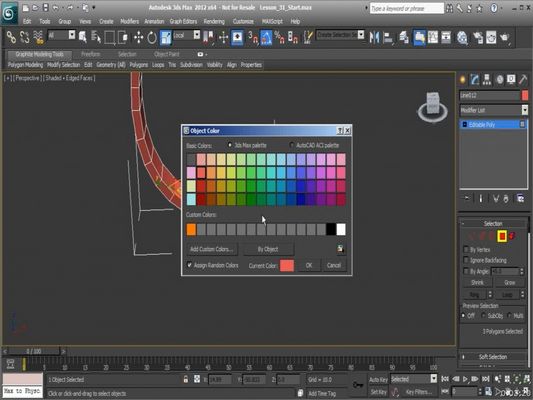Click the Add Custom Colors button
Image resolution: width=533 pixels, height=400 pixels.
[211, 249]
